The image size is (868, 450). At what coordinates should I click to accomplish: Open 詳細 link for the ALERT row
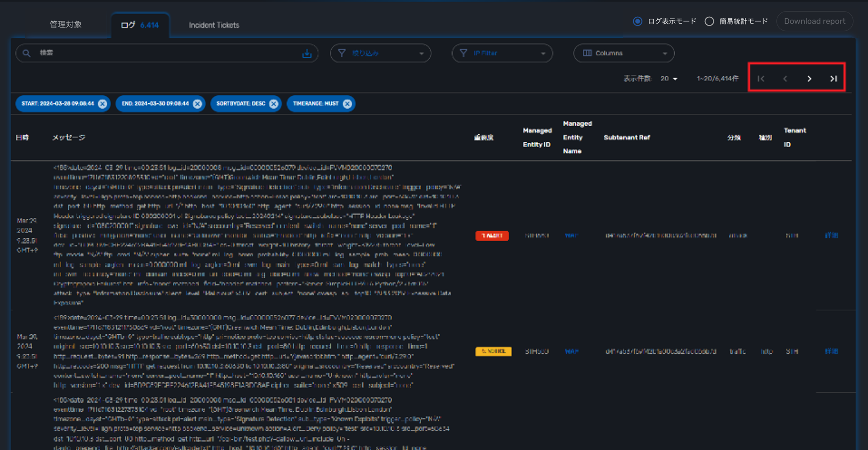tap(831, 235)
